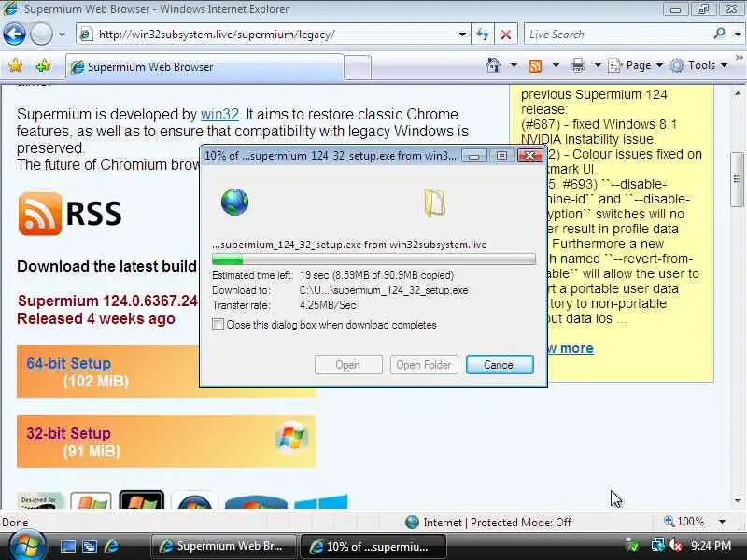Click the Print toolbar icon

click(x=577, y=65)
